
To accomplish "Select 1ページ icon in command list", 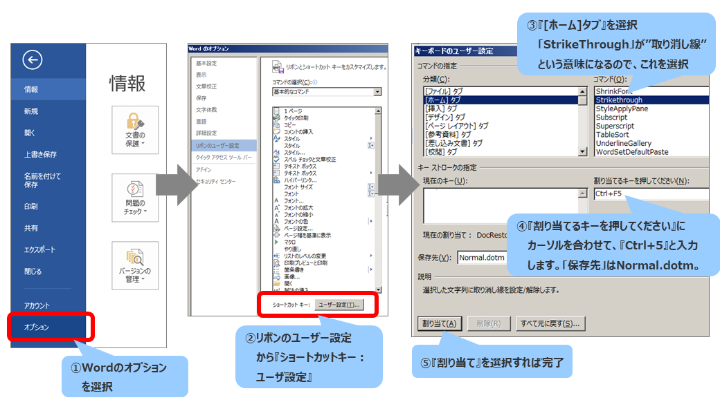I will (276, 111).
